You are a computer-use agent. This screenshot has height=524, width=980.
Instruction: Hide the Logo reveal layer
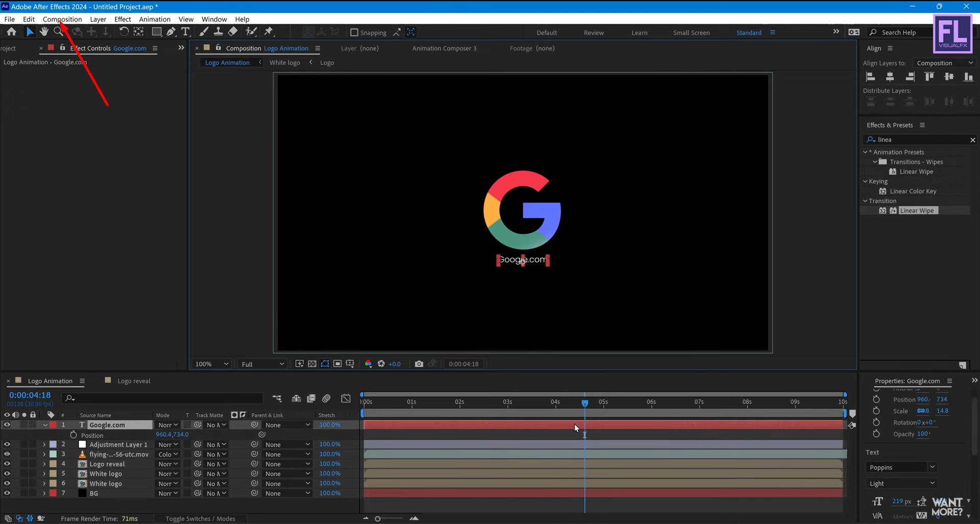(x=7, y=464)
